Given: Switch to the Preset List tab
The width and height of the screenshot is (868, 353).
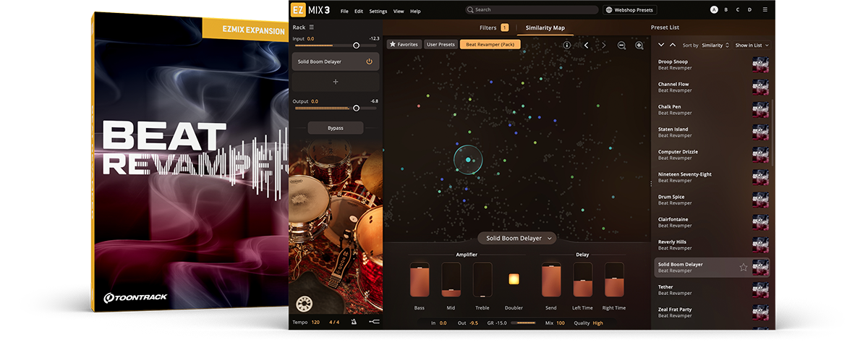Looking at the screenshot, I should click(665, 27).
